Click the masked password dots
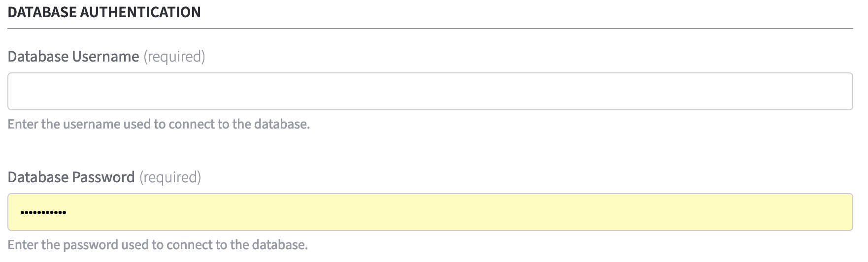This screenshot has width=868, height=262. pos(43,213)
